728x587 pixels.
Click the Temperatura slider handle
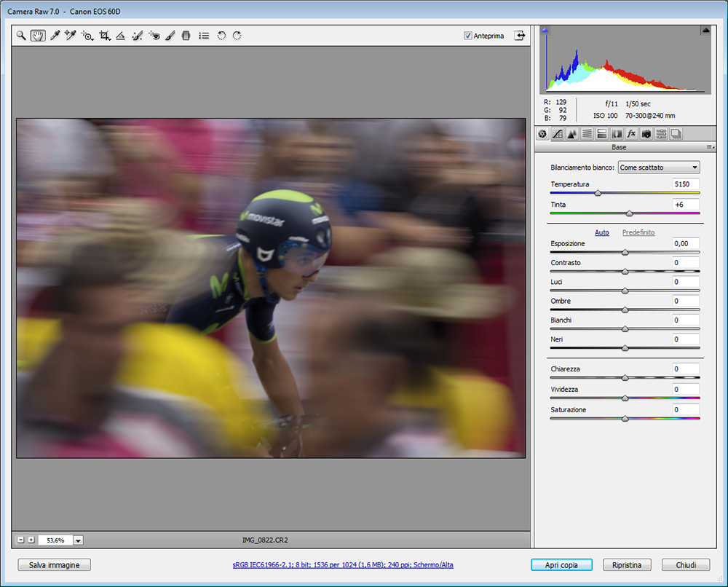(598, 194)
